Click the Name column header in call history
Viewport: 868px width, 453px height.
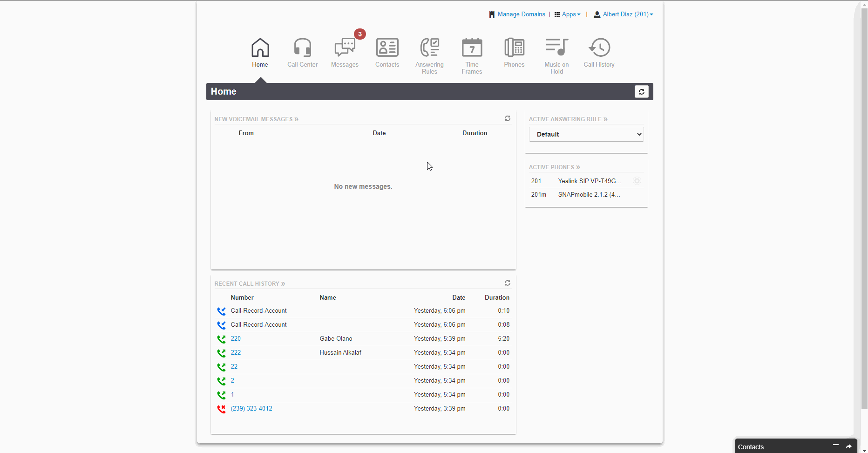pos(328,298)
